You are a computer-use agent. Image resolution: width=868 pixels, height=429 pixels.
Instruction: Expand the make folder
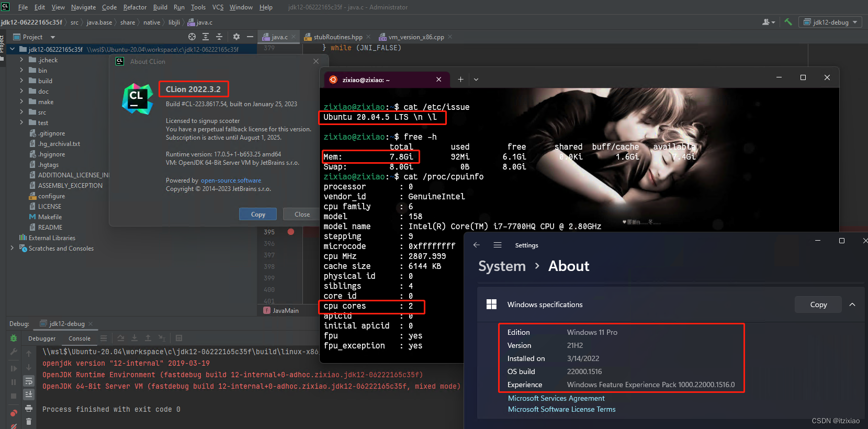click(x=21, y=101)
